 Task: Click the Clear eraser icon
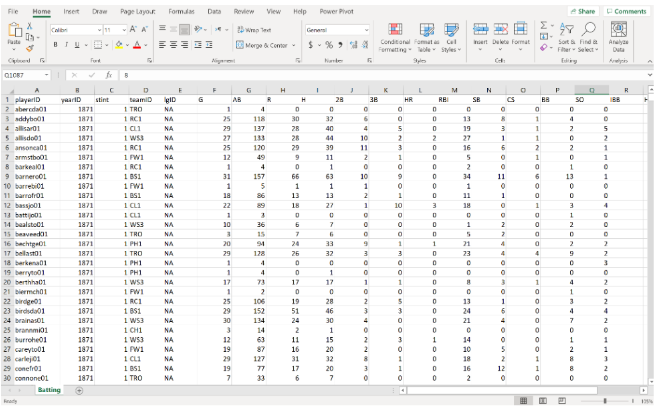pos(544,48)
